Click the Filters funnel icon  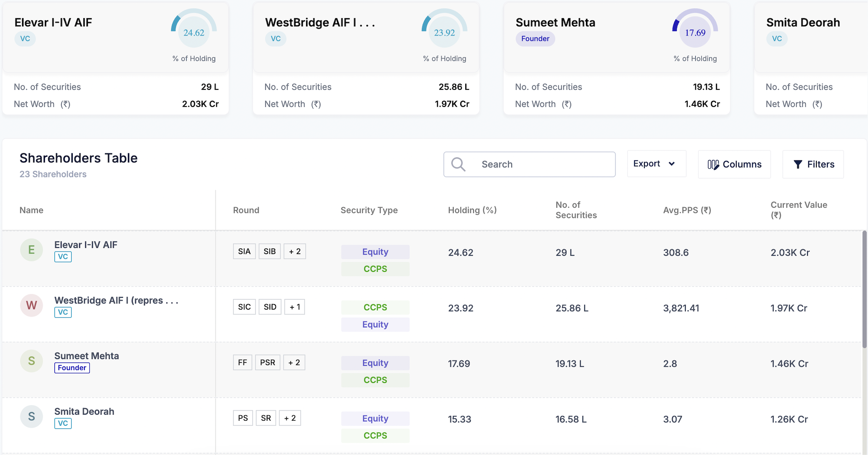coord(798,165)
